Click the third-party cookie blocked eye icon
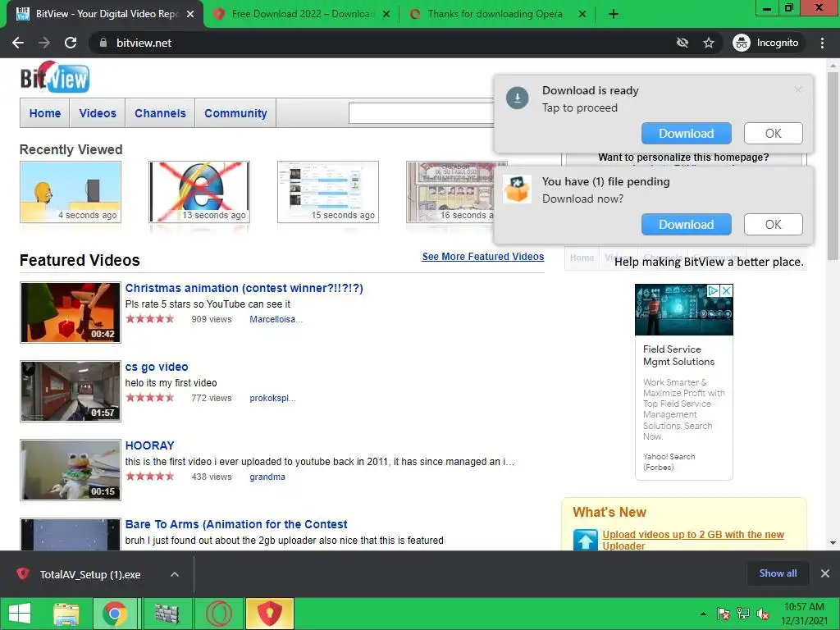 click(682, 43)
